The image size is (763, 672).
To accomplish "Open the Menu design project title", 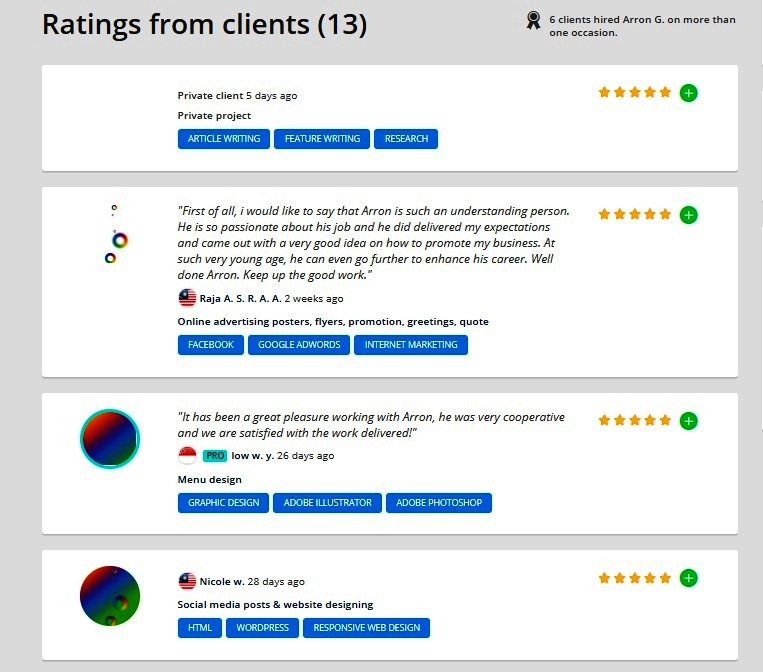I will tap(212, 479).
